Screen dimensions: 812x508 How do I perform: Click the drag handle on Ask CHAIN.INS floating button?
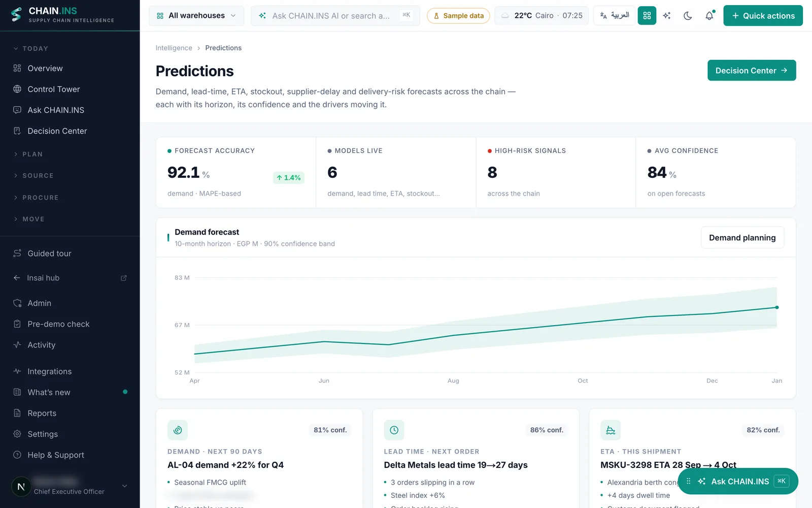[x=688, y=481]
